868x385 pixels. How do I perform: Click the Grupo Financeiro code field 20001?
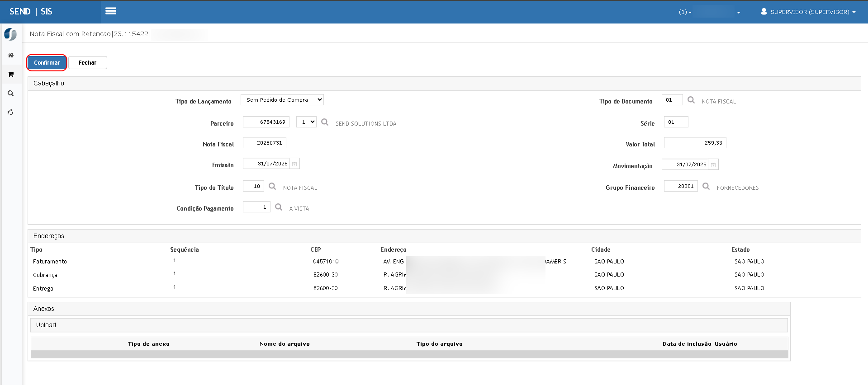pyautogui.click(x=681, y=186)
